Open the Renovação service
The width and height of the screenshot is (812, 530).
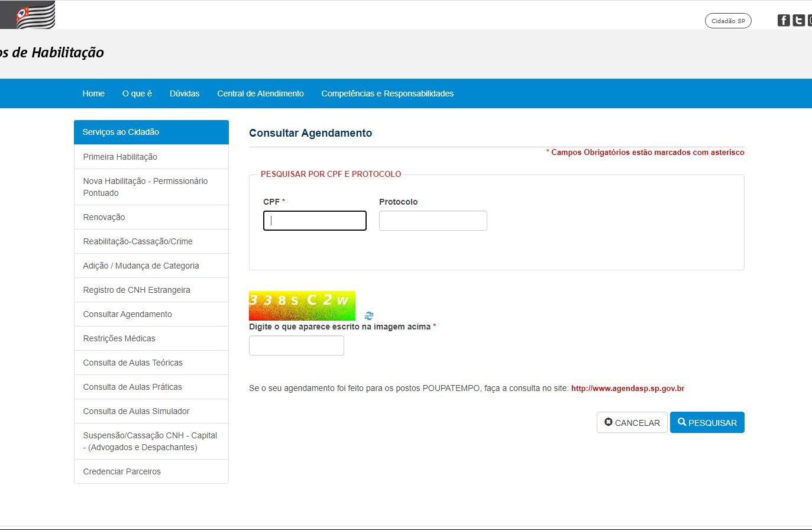pos(151,217)
